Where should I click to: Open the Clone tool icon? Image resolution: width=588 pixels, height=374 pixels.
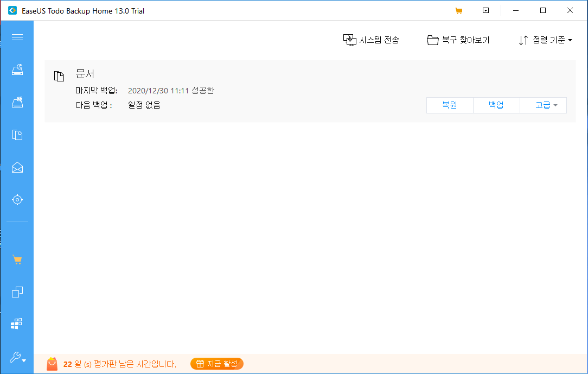point(17,292)
